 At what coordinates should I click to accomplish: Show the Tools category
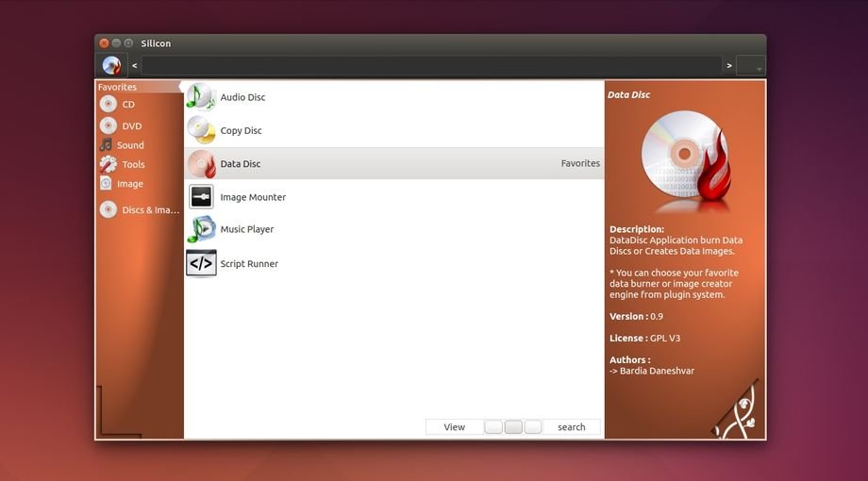pyautogui.click(x=133, y=164)
